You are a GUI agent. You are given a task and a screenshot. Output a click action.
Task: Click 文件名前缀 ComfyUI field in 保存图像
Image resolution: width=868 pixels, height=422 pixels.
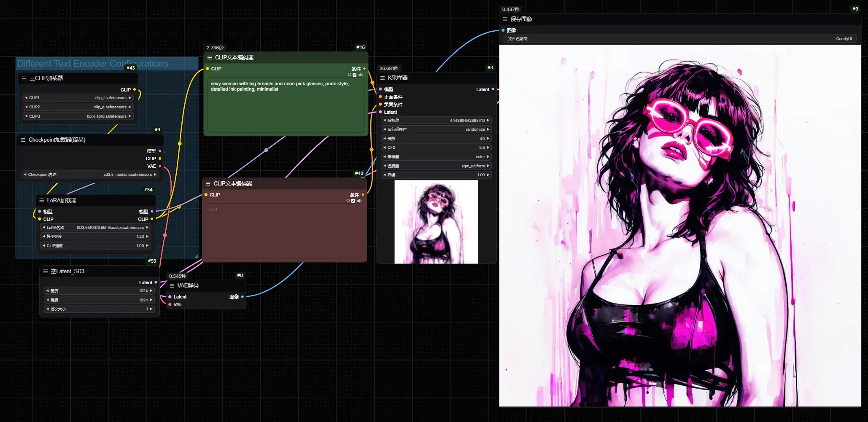[x=680, y=39]
